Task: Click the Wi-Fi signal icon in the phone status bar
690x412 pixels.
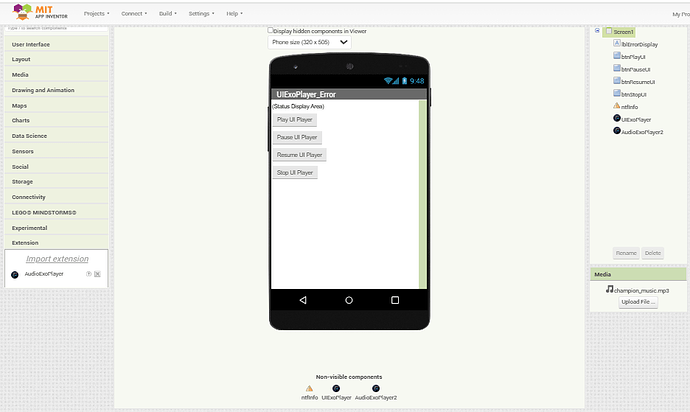Action: pos(388,81)
